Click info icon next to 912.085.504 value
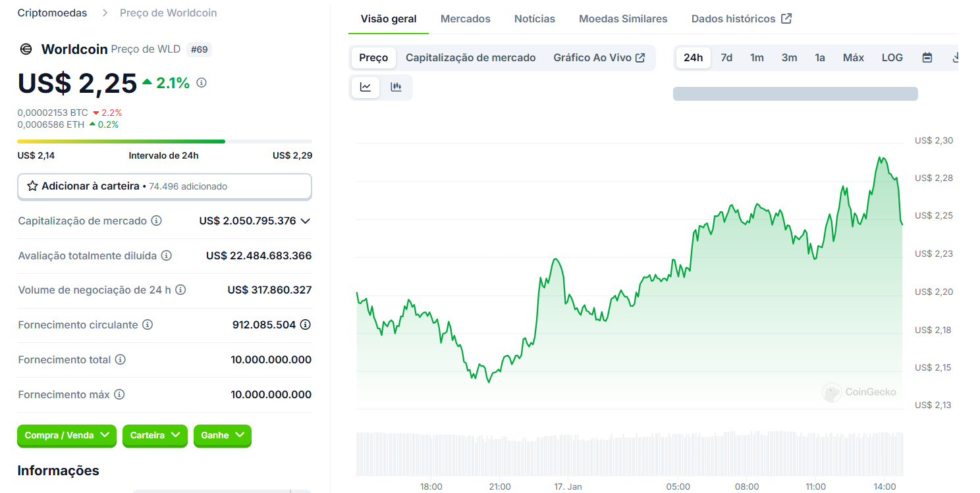This screenshot has height=493, width=980. (x=306, y=325)
